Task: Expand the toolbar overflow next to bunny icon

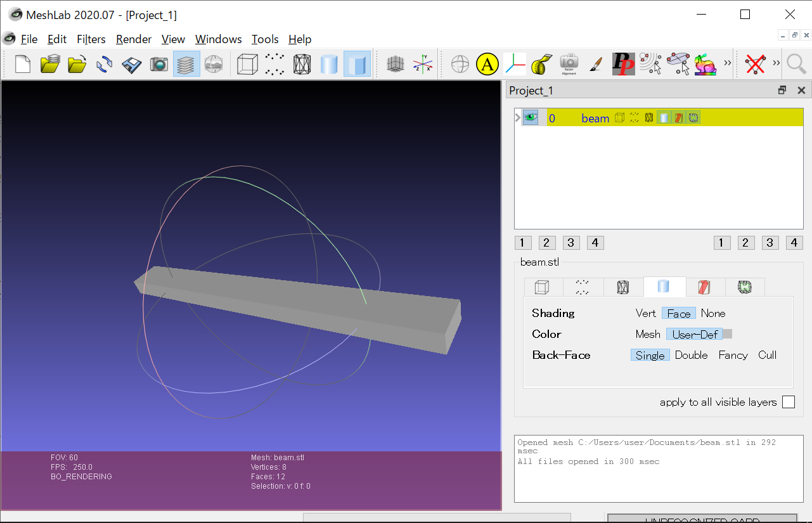Action: click(727, 63)
